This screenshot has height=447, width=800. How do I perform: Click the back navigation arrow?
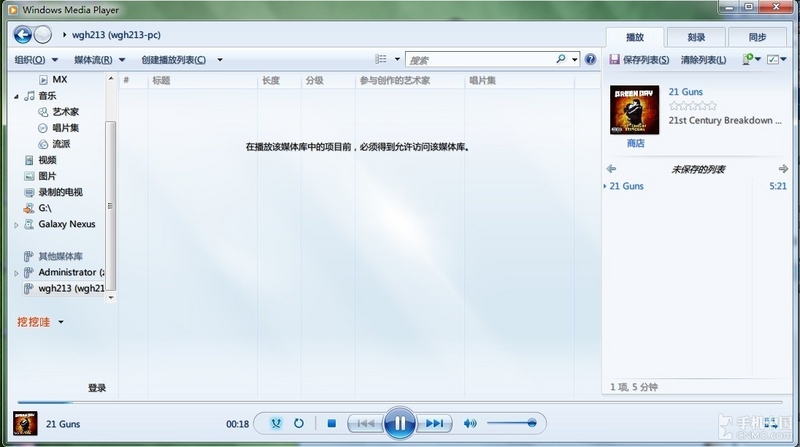click(x=22, y=35)
